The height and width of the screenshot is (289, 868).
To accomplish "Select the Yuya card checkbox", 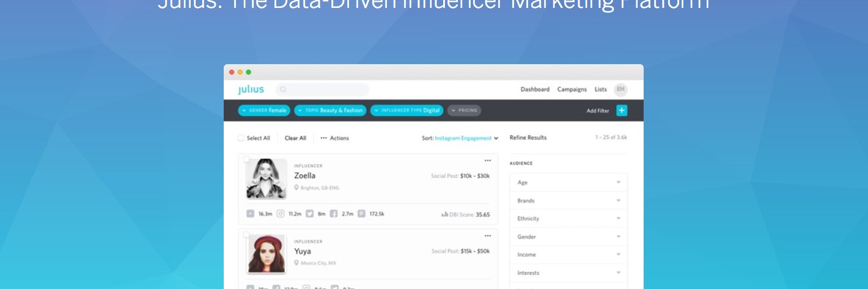I will pyautogui.click(x=246, y=235).
